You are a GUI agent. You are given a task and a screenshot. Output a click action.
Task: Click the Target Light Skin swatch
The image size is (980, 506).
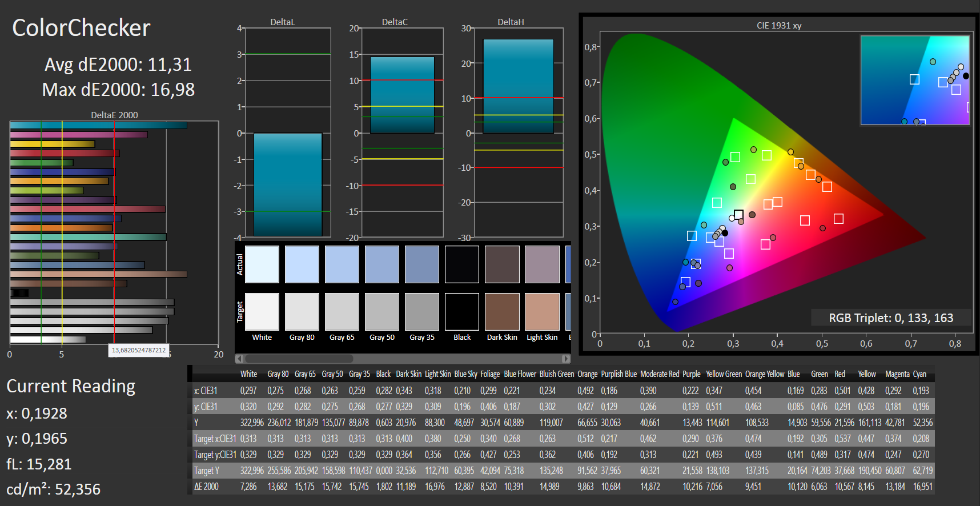pyautogui.click(x=542, y=312)
